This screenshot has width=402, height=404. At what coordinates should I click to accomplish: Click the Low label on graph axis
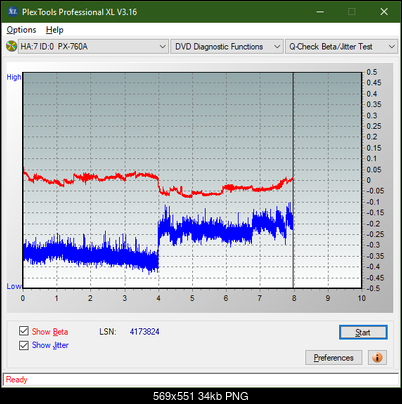(x=14, y=286)
